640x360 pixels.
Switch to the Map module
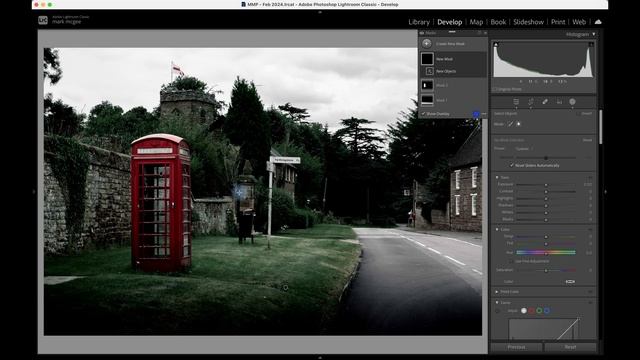(476, 22)
